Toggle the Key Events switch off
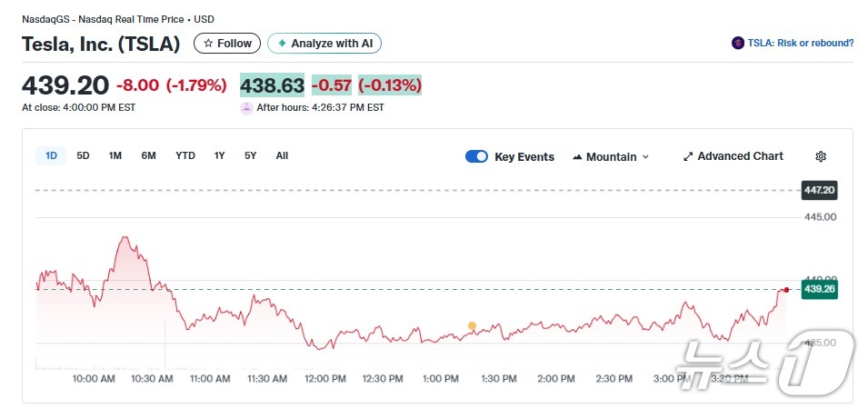This screenshot has height=409, width=868. (476, 156)
